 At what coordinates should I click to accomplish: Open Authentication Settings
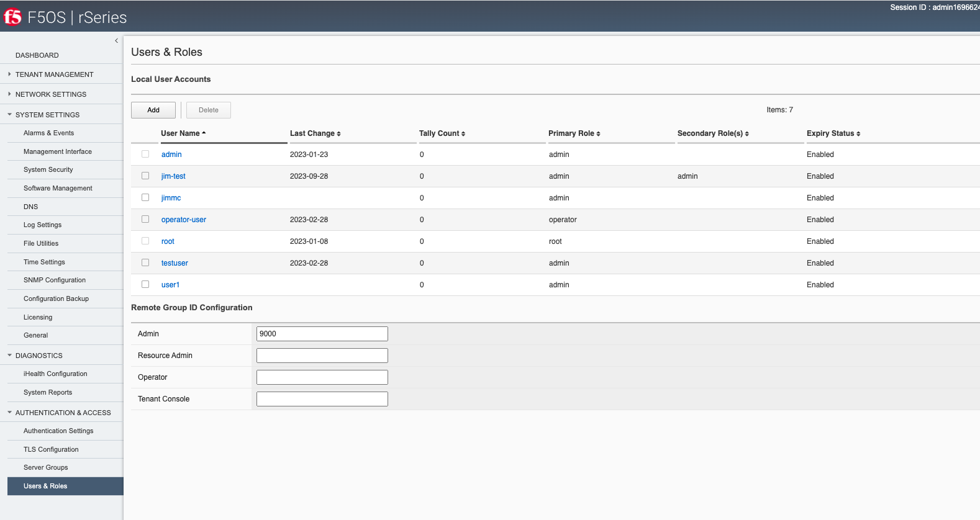coord(58,431)
